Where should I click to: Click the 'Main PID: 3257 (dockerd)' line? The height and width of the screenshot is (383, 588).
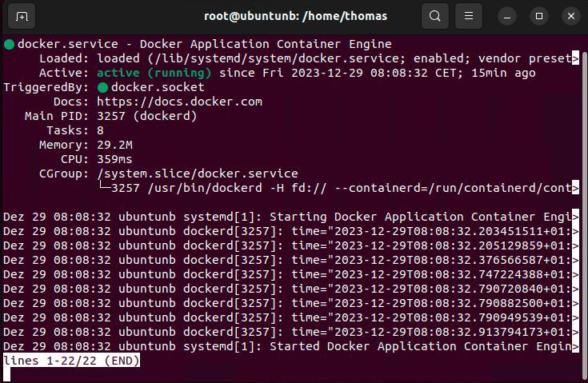[x=111, y=116]
